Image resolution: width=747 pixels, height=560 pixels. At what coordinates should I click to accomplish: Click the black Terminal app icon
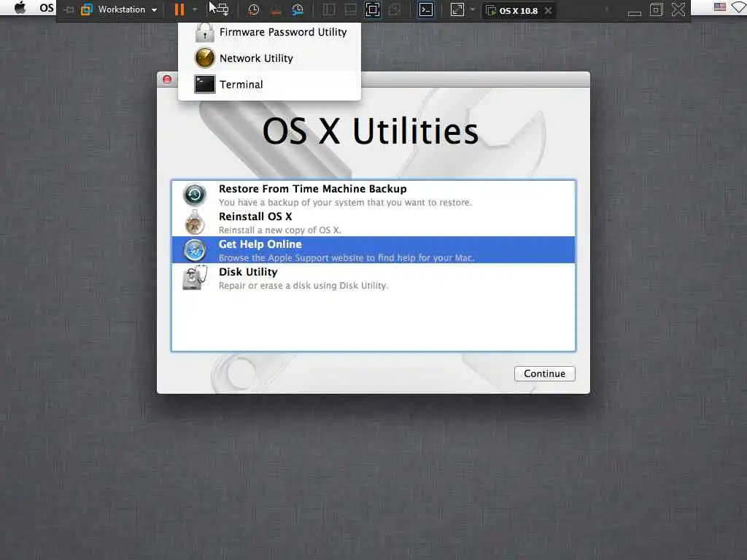pyautogui.click(x=205, y=85)
